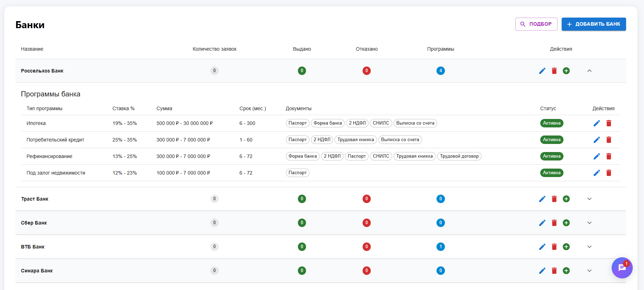The height and width of the screenshot is (290, 644).
Task: Expand ВТБ Банк programs list
Action: tap(589, 247)
